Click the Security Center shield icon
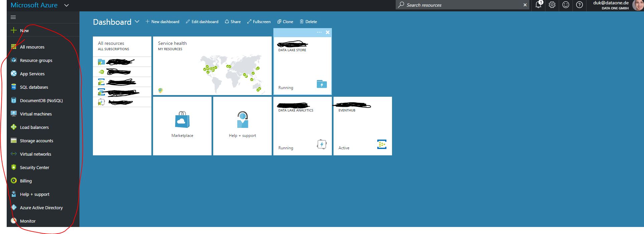The height and width of the screenshot is (234, 644). click(14, 167)
